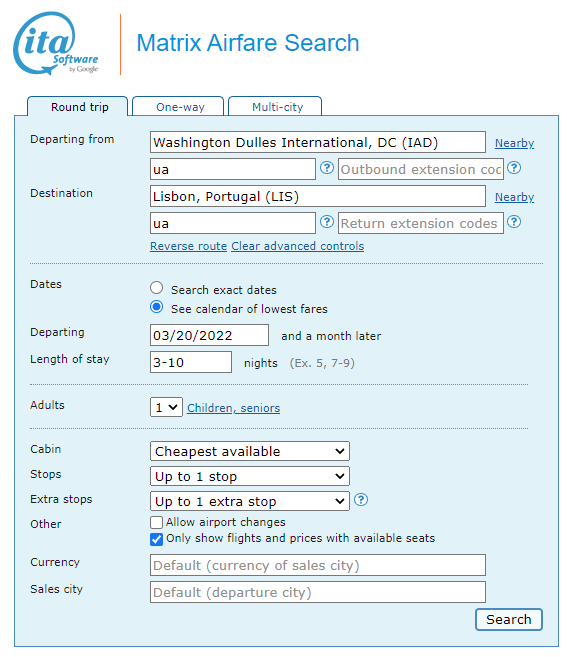567x657 pixels.
Task: Switch to the One-way tab
Action: (179, 106)
